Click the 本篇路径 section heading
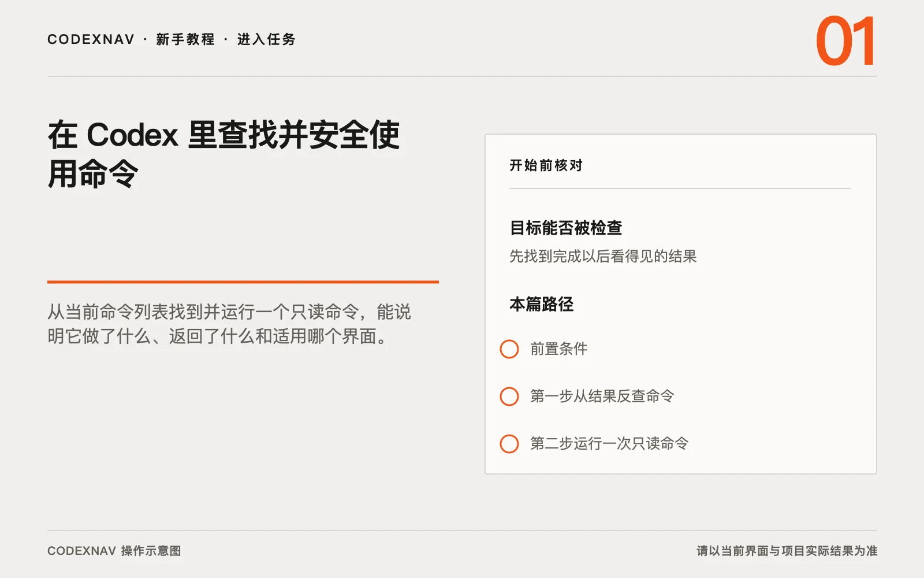Viewport: 924px width, 578px height. pos(542,304)
